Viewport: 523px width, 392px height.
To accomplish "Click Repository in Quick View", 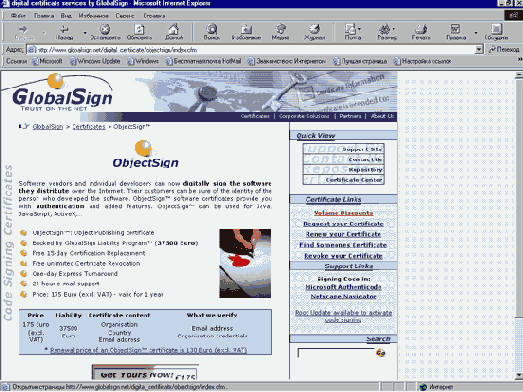I will click(x=344, y=169).
